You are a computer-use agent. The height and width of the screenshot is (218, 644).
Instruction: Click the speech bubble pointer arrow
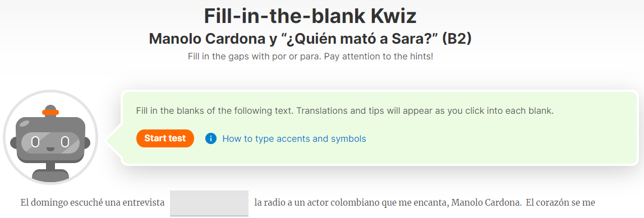point(113,140)
